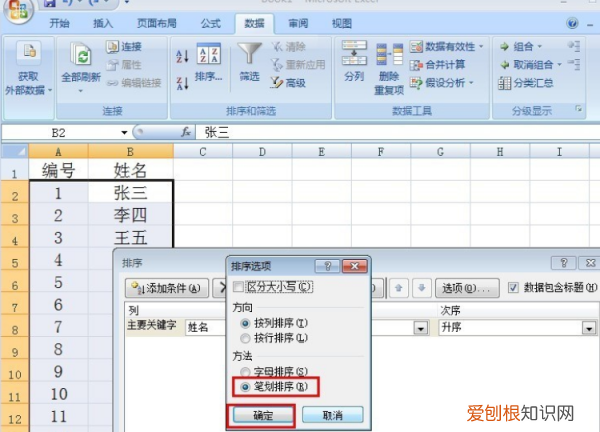
Task: Expand Data Validation dropdown arrow
Action: click(481, 47)
